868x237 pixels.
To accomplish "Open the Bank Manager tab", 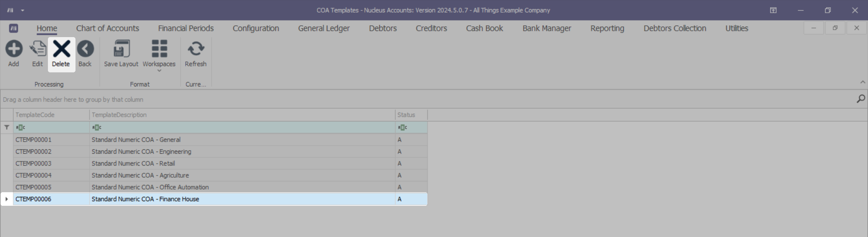I will click(547, 28).
